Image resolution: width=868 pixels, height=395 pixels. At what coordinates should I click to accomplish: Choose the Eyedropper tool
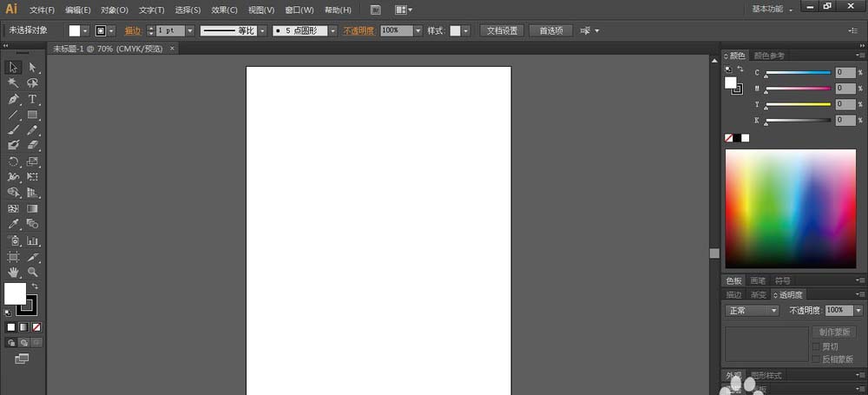(x=14, y=224)
